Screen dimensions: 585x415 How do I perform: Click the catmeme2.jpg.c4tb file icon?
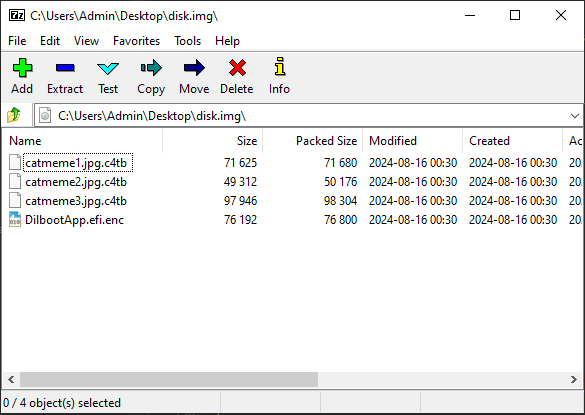point(15,181)
